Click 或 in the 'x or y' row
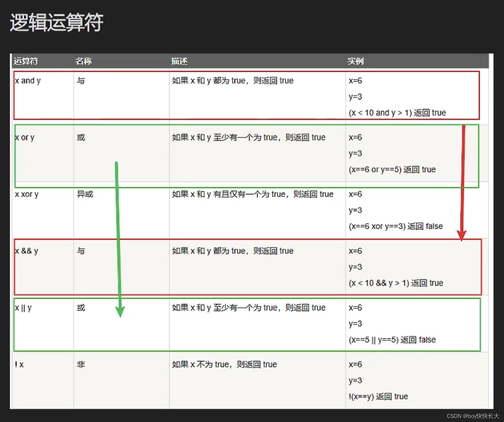504x422 pixels. coord(81,137)
